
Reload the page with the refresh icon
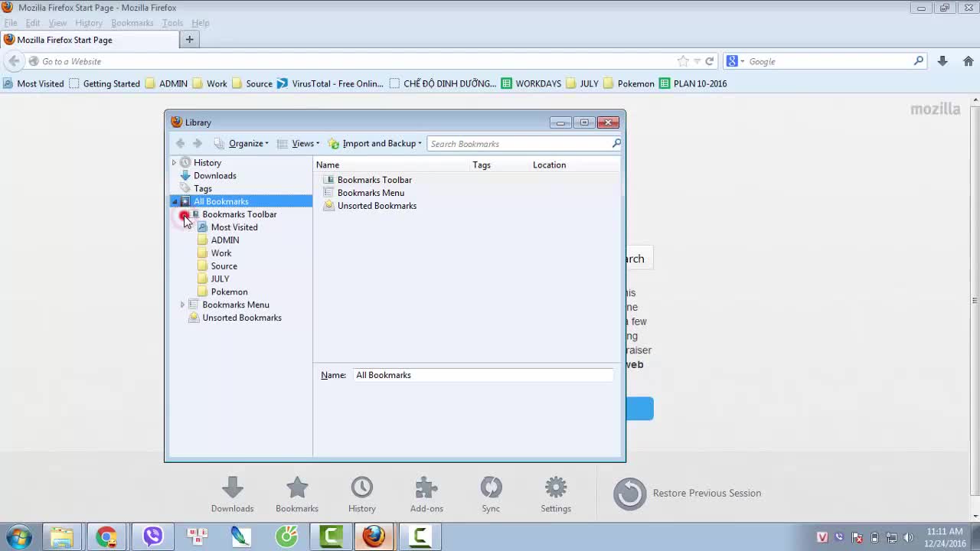point(710,61)
